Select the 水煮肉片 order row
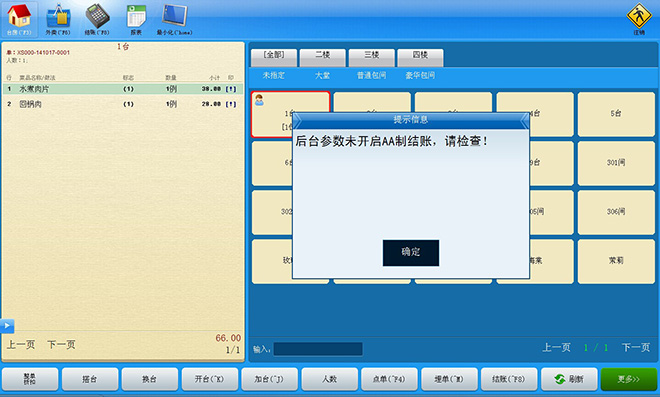 [x=123, y=89]
